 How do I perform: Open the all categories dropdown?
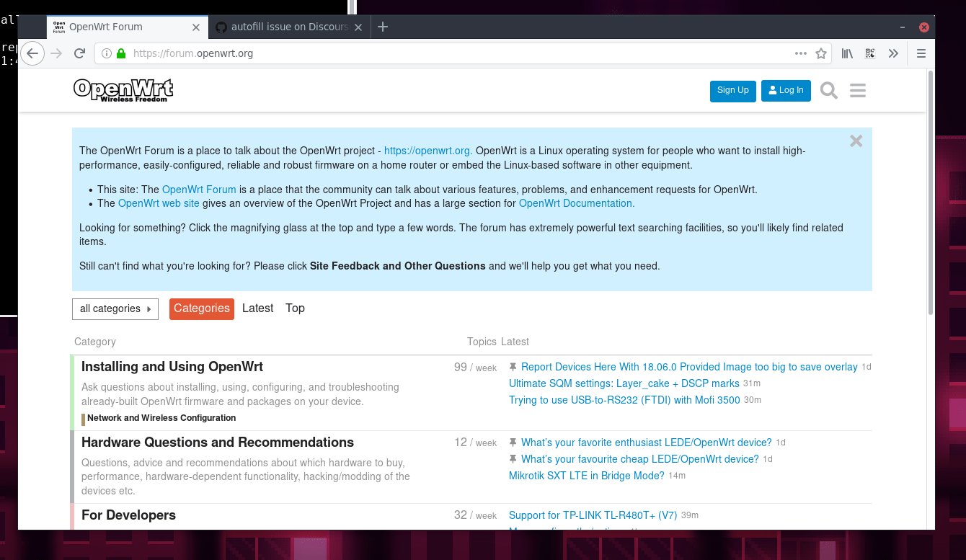click(115, 308)
